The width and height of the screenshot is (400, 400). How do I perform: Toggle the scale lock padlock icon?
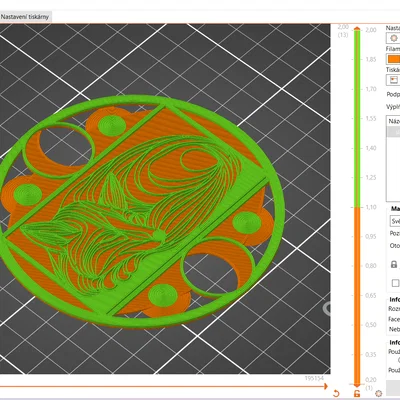pos(394,264)
